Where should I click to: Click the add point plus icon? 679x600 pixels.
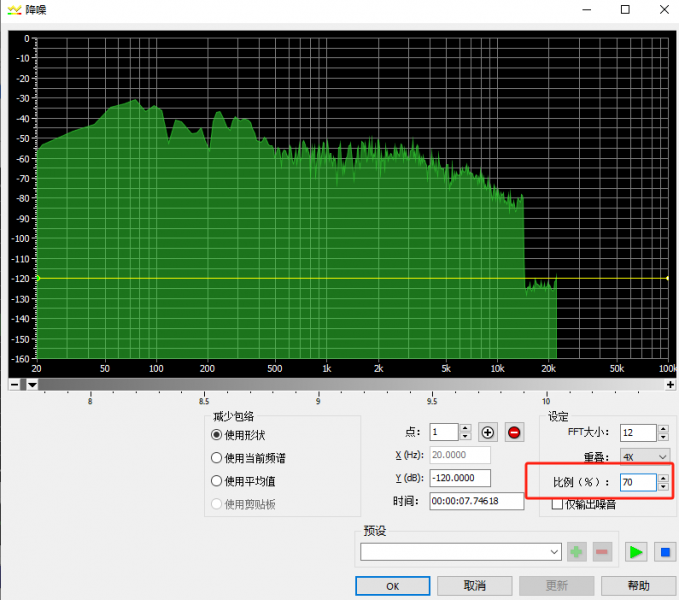(488, 433)
